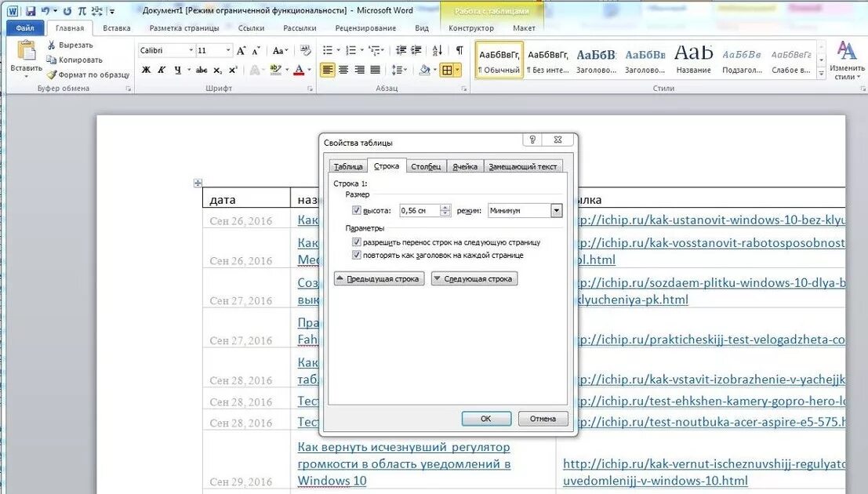Sort text with the A-Z sort icon
This screenshot has height=494, width=868.
pos(437,50)
